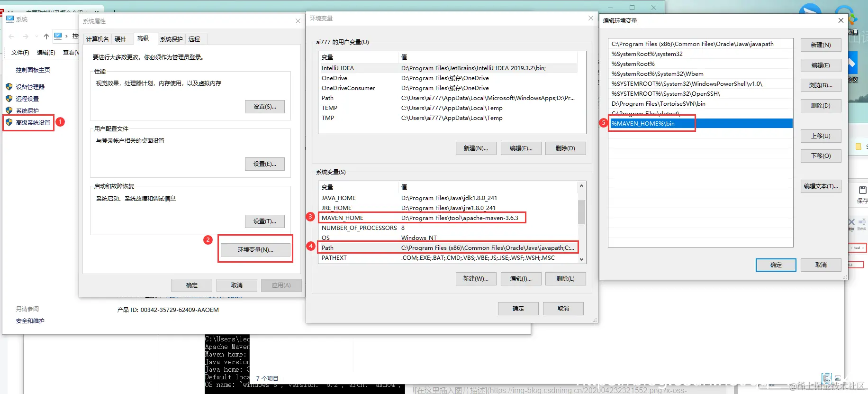The width and height of the screenshot is (868, 394).
Task: Click 设置(S)... button under 性能
Action: [x=265, y=107]
